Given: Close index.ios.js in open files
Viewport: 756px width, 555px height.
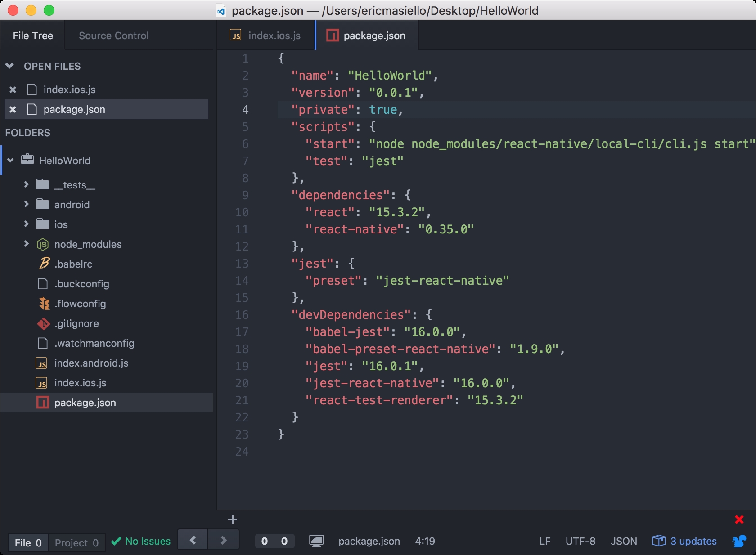Looking at the screenshot, I should tap(13, 90).
